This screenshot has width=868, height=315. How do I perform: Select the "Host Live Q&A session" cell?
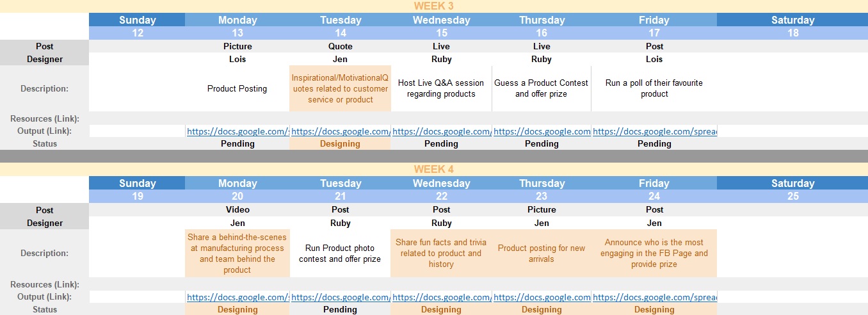click(441, 88)
